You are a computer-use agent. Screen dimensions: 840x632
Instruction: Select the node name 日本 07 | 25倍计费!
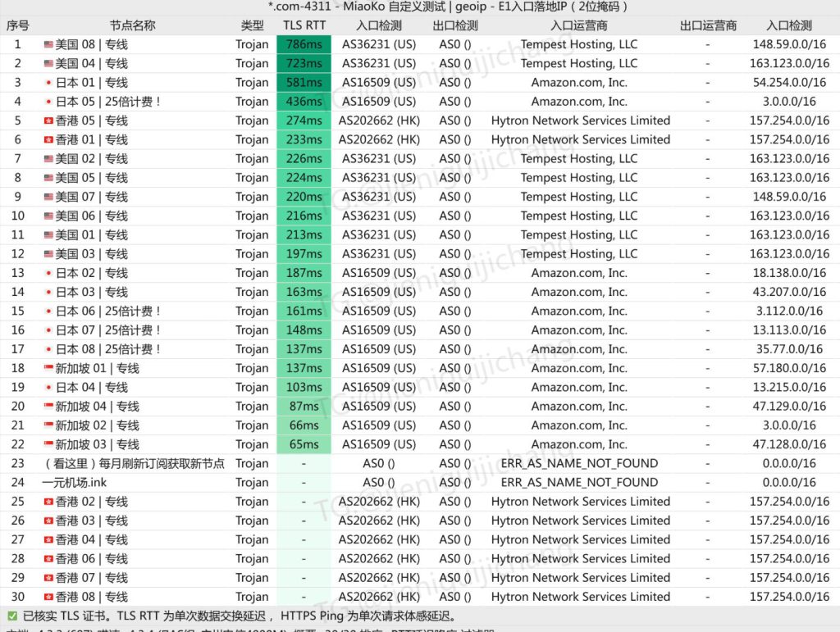[x=108, y=330]
